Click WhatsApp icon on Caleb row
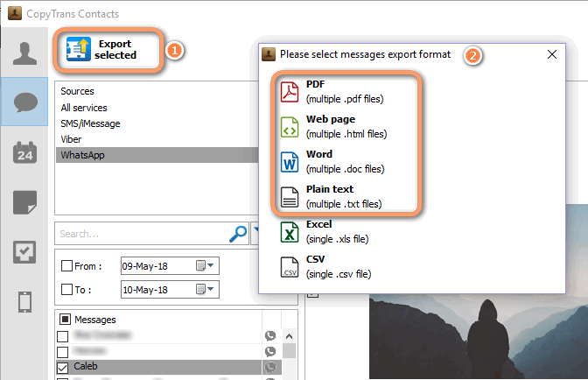Image resolution: width=588 pixels, height=380 pixels. 270,367
